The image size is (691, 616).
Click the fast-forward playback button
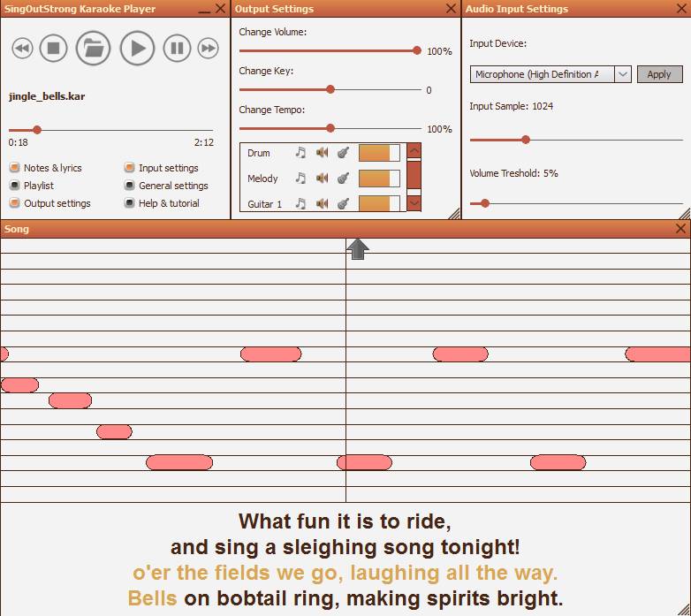[208, 48]
